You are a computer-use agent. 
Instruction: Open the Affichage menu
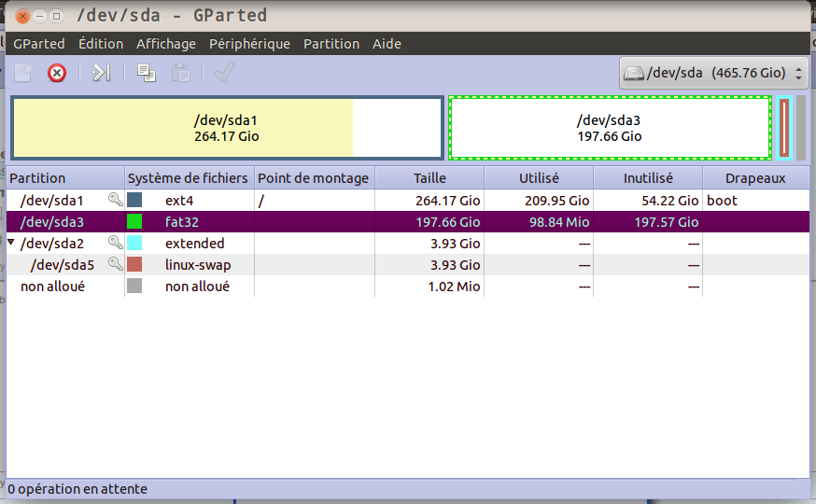[x=166, y=44]
